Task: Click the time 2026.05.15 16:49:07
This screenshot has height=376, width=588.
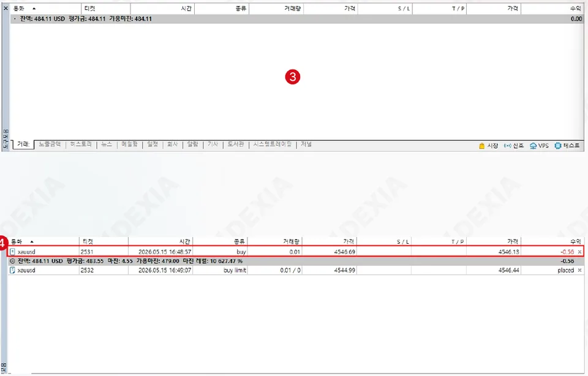Action: click(x=165, y=270)
